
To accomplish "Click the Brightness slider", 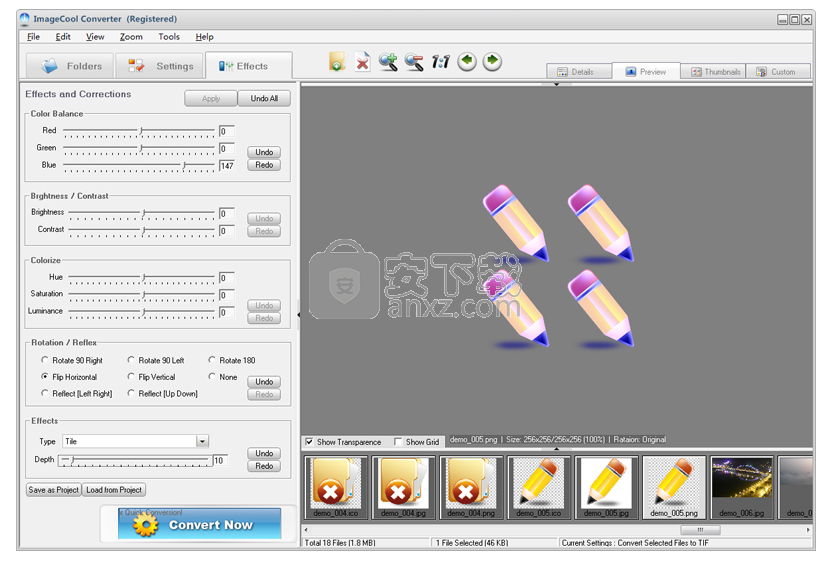I will coord(142,214).
